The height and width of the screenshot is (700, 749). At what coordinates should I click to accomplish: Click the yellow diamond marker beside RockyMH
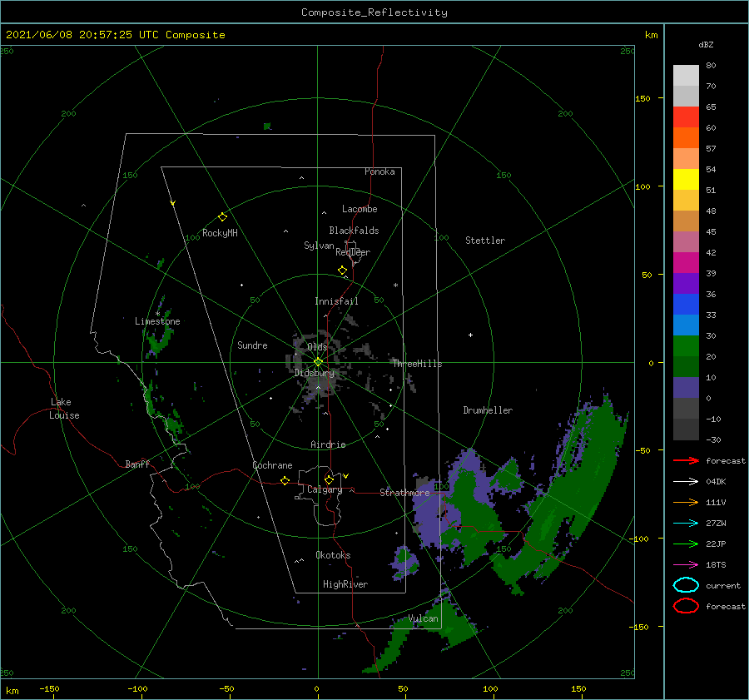[222, 217]
